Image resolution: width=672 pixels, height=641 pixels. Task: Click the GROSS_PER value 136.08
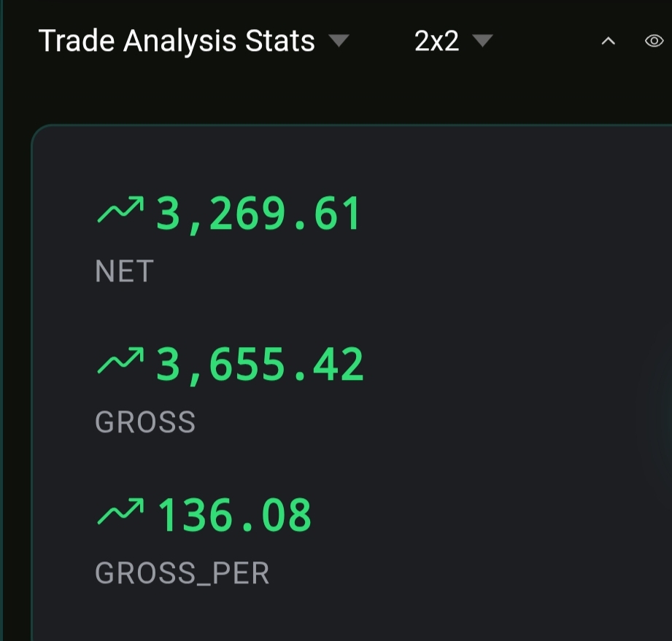pos(235,516)
